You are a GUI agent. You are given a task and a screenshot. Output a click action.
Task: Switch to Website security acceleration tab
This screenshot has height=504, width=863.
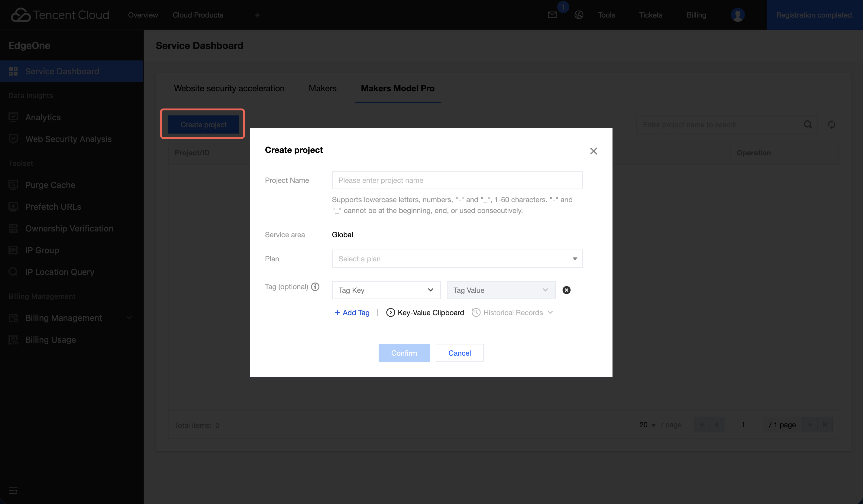coord(229,88)
